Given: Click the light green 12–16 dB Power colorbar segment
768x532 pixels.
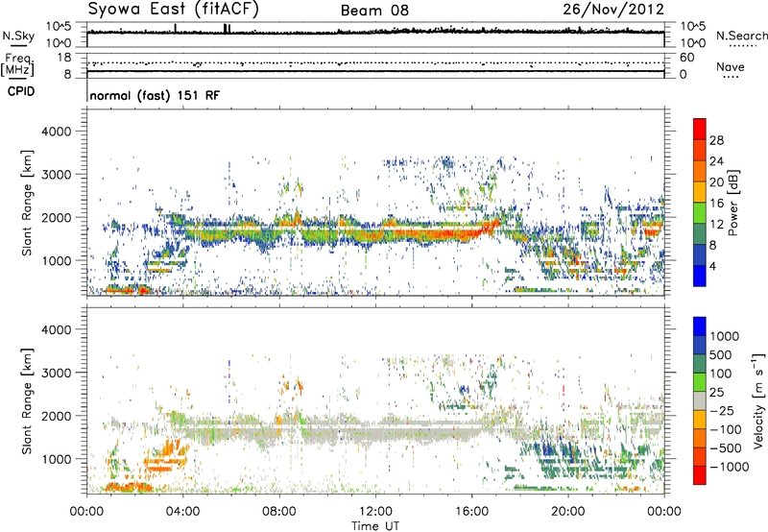Looking at the screenshot, I should click(x=700, y=213).
